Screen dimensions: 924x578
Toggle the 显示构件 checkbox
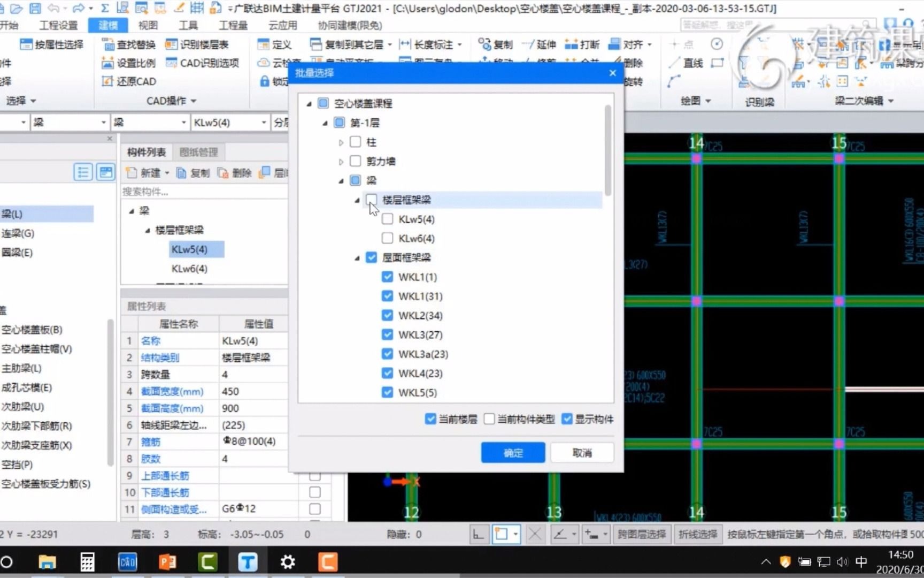[x=567, y=419]
